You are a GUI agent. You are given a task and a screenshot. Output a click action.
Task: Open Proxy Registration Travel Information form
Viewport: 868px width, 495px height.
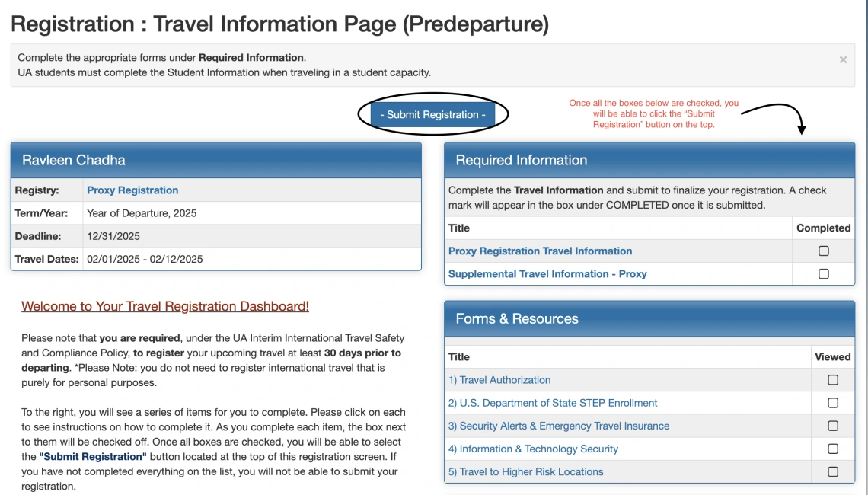(x=540, y=251)
